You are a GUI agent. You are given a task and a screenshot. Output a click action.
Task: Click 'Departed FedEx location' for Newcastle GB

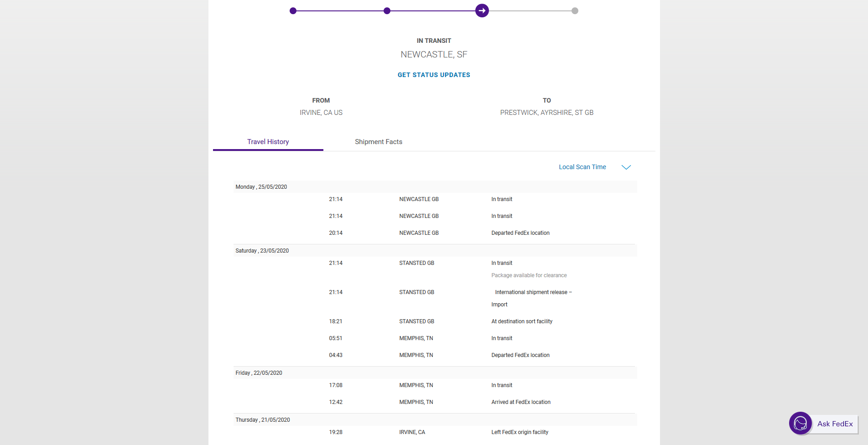(x=520, y=233)
